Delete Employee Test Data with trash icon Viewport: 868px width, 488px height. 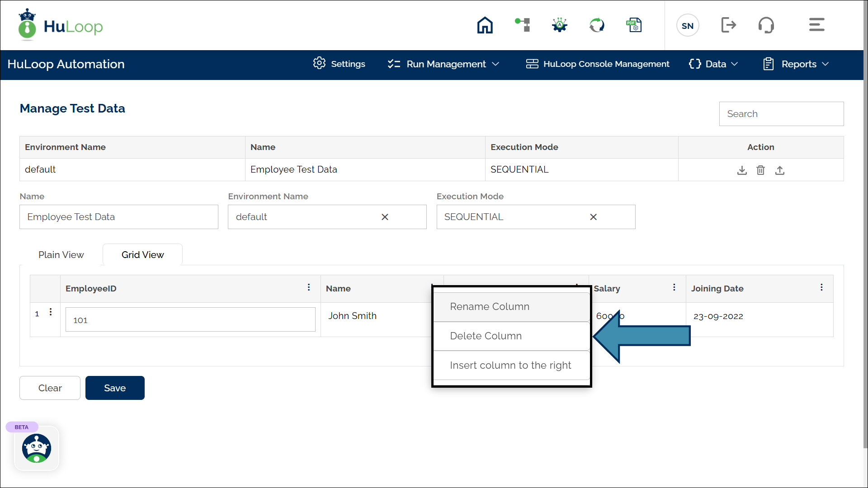tap(761, 170)
